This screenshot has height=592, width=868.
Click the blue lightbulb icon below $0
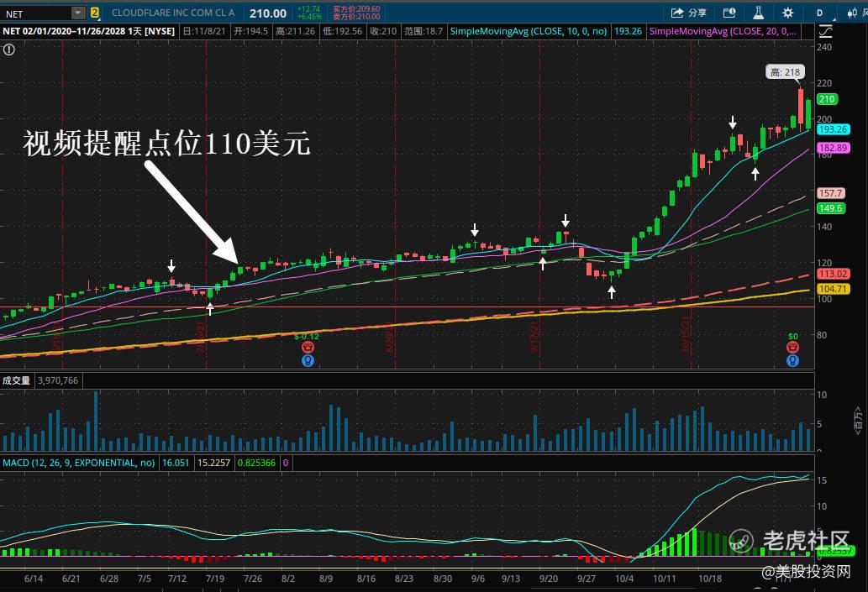(x=792, y=361)
